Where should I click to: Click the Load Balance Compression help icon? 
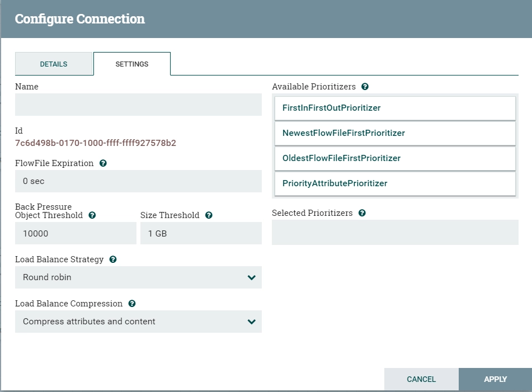pyautogui.click(x=132, y=304)
